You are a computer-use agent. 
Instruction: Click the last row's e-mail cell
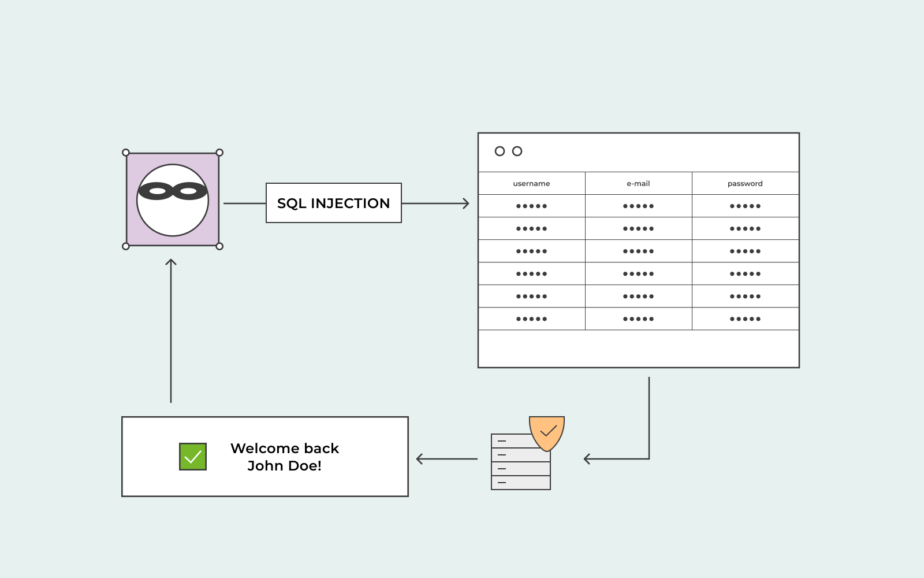click(639, 318)
